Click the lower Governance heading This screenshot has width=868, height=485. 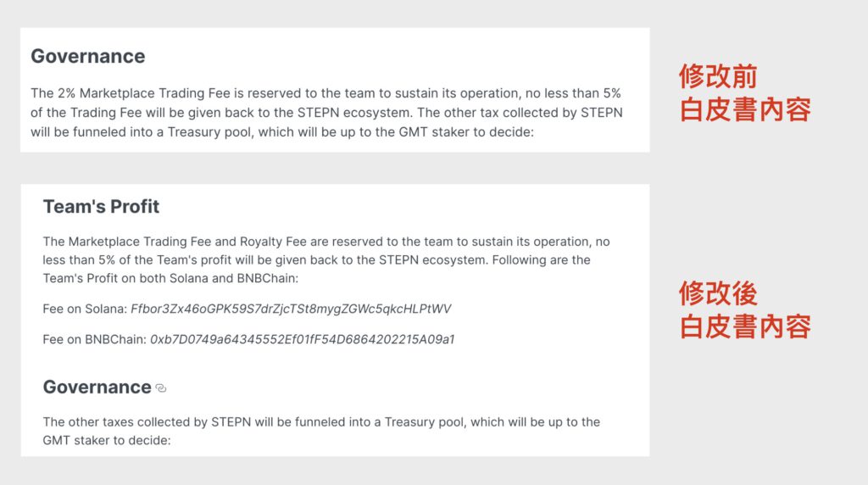[x=97, y=387]
